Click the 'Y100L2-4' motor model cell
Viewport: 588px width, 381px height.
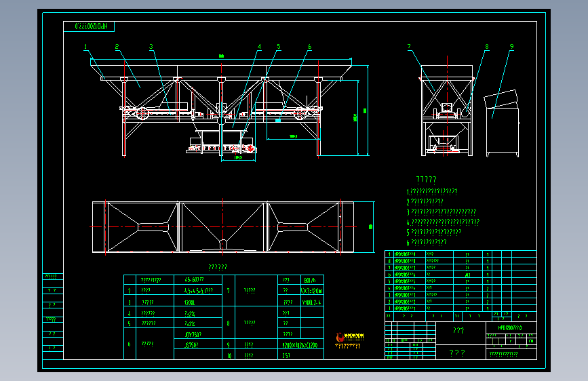pos(312,302)
